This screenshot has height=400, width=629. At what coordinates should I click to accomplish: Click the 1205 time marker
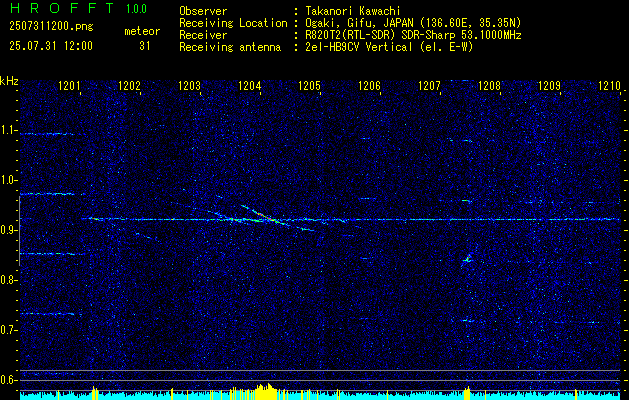pyautogui.click(x=309, y=86)
